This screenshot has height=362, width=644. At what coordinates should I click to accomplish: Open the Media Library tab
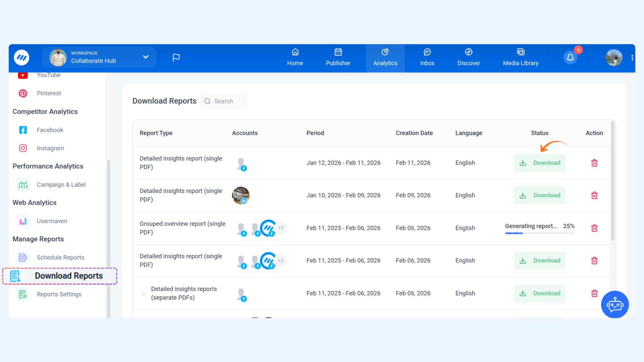pyautogui.click(x=520, y=57)
